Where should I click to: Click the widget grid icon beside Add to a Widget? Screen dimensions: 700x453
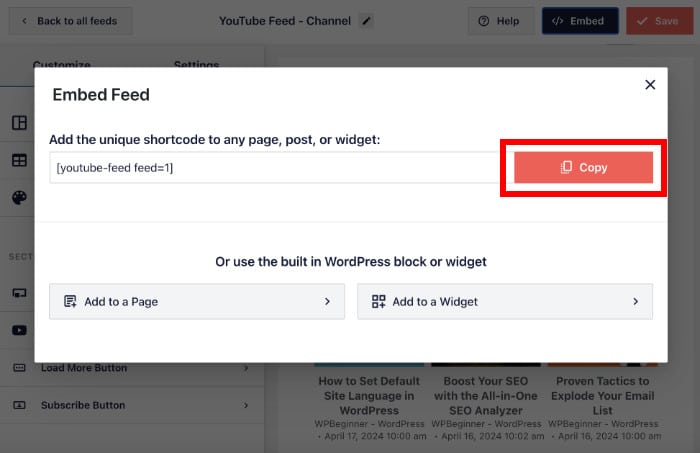[x=379, y=302]
